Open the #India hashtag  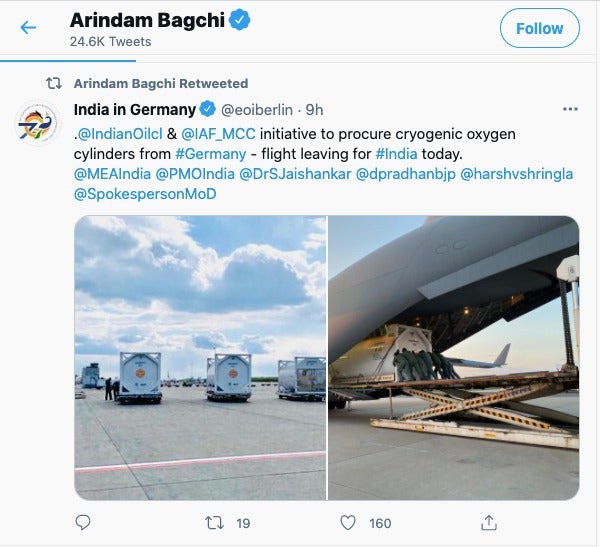396,154
